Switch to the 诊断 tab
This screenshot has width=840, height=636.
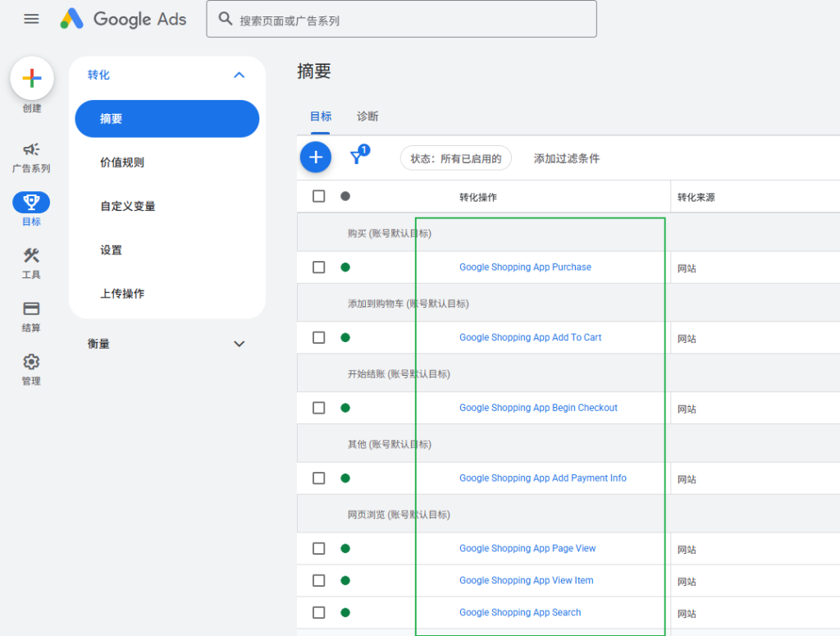367,117
